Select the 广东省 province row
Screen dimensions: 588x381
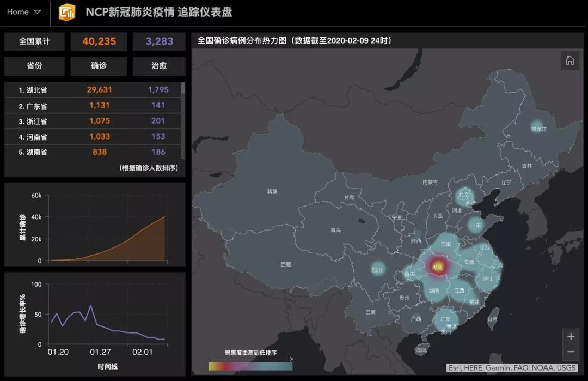[93, 106]
